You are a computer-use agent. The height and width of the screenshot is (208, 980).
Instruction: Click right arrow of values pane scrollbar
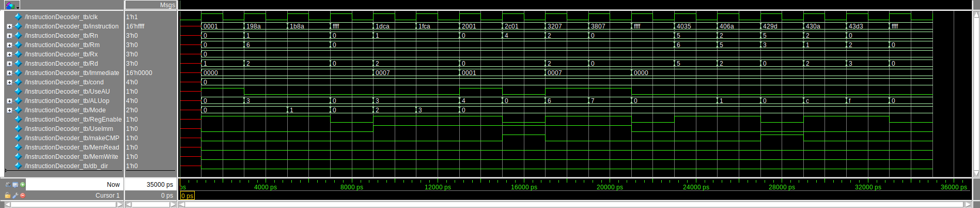[x=173, y=204]
